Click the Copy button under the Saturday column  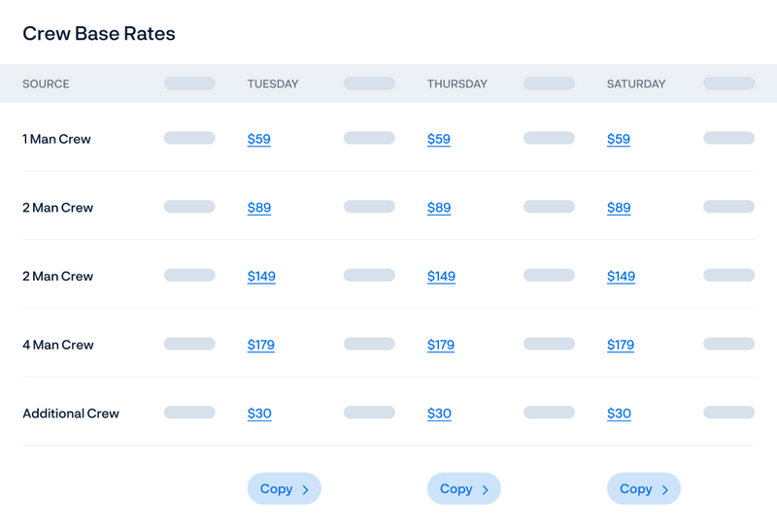644,488
